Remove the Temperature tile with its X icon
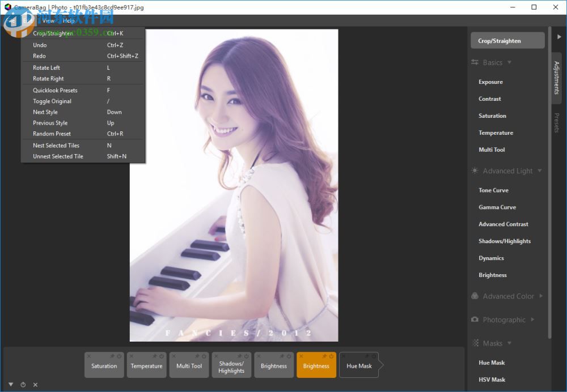This screenshot has width=567, height=392. [132, 356]
